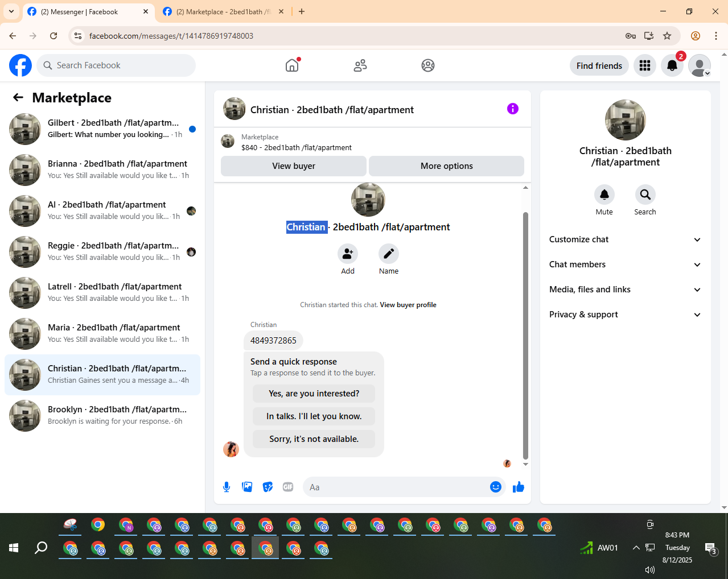Click View buyer button
The image size is (728, 579).
(x=294, y=166)
